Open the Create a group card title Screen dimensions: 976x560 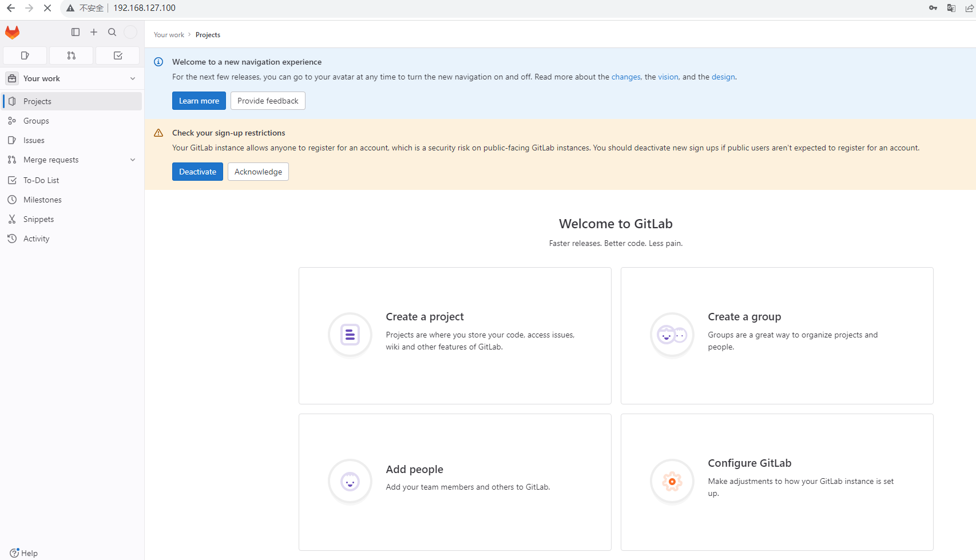744,316
